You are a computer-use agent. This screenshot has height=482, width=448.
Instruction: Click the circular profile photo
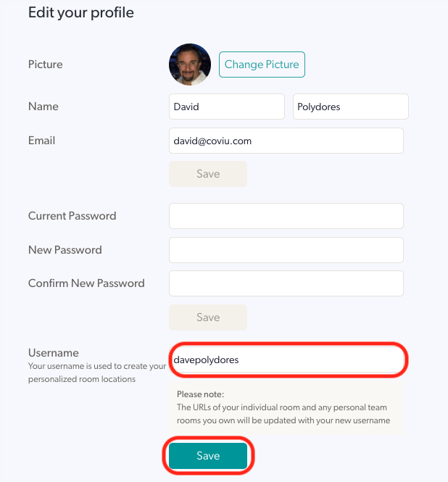(190, 65)
